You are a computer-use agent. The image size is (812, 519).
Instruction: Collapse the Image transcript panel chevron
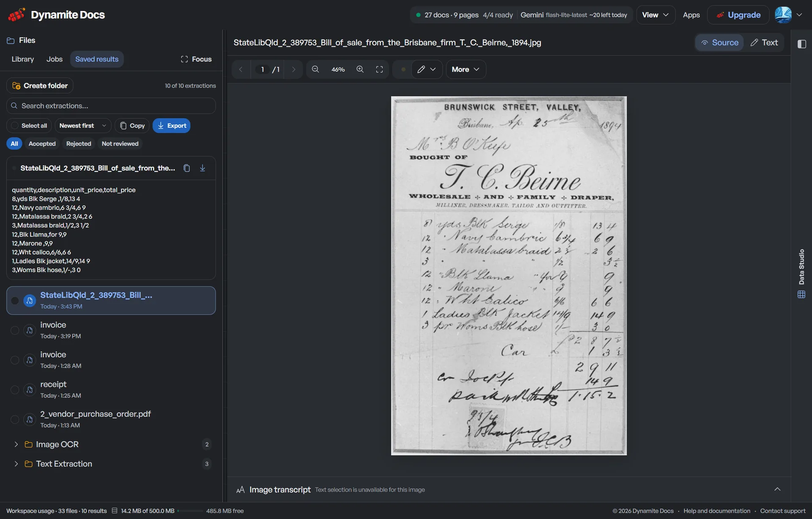tap(777, 489)
